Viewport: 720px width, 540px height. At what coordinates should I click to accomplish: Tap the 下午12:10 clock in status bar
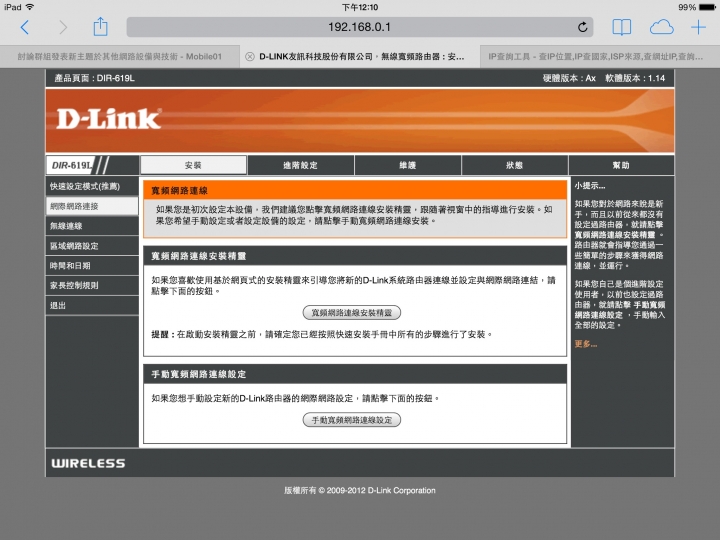pos(360,7)
